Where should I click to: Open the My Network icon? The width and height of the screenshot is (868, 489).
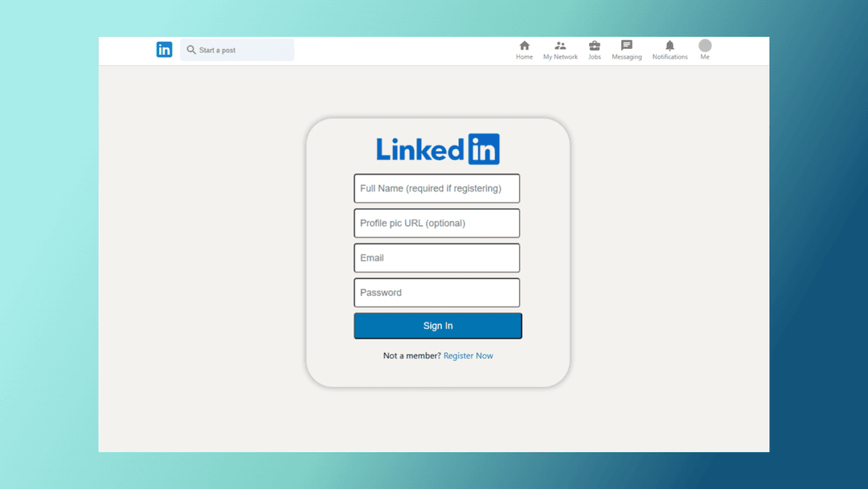(560, 46)
